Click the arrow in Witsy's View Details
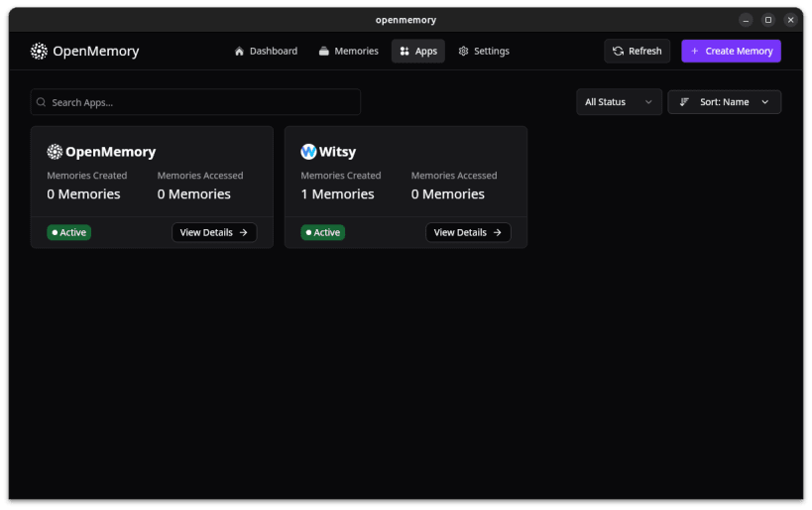812x510 pixels. point(497,232)
